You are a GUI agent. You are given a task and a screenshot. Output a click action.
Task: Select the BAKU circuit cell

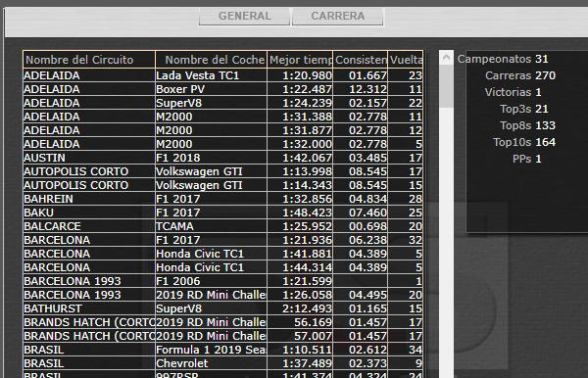[89, 213]
